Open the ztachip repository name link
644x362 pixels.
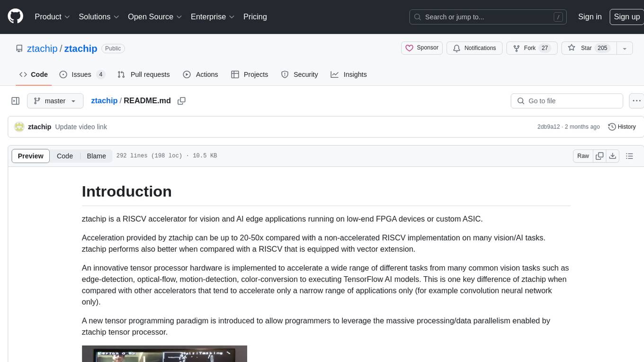coord(80,48)
